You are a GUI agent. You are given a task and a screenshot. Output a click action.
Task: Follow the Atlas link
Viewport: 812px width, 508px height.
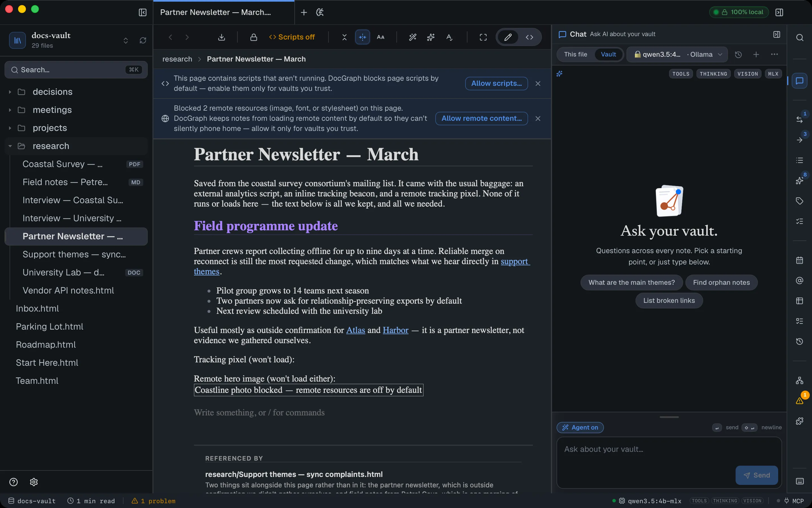(x=355, y=330)
